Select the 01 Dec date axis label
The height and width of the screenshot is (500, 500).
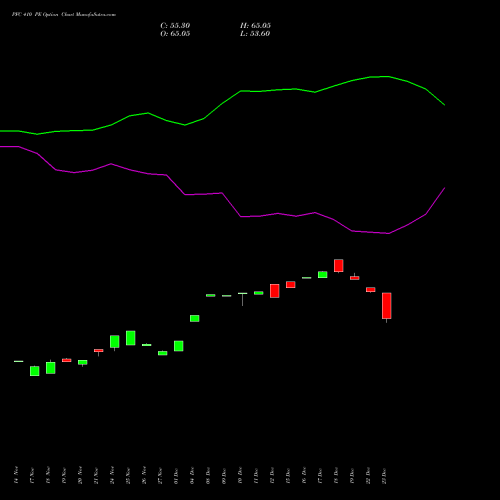tap(176, 476)
